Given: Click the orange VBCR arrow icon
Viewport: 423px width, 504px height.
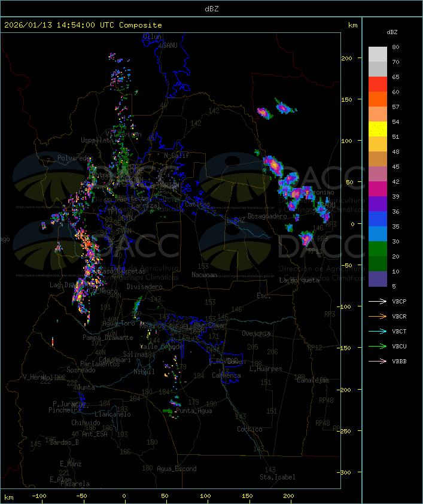Looking at the screenshot, I should click(378, 317).
